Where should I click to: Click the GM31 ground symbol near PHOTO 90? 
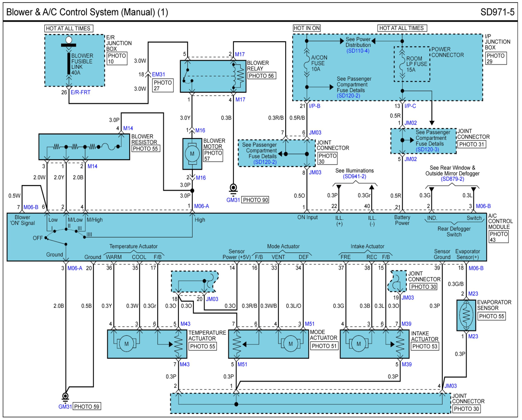(233, 188)
